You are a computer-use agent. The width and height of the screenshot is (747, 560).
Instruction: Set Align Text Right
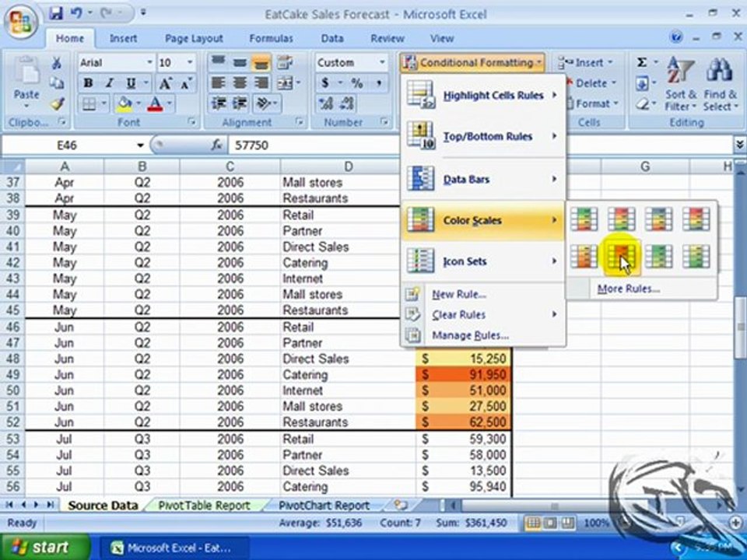tap(261, 83)
